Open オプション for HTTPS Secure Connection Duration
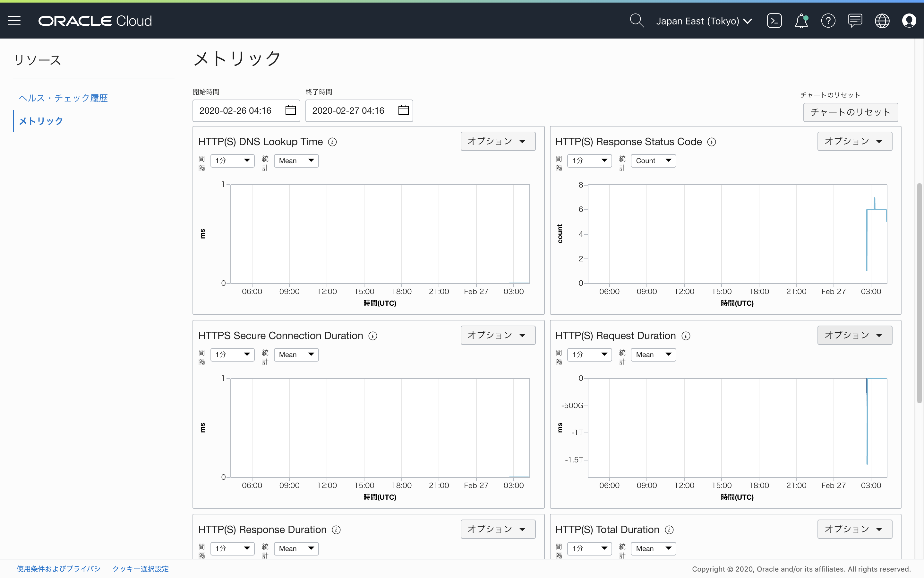Viewport: 924px width, 578px height. click(498, 335)
